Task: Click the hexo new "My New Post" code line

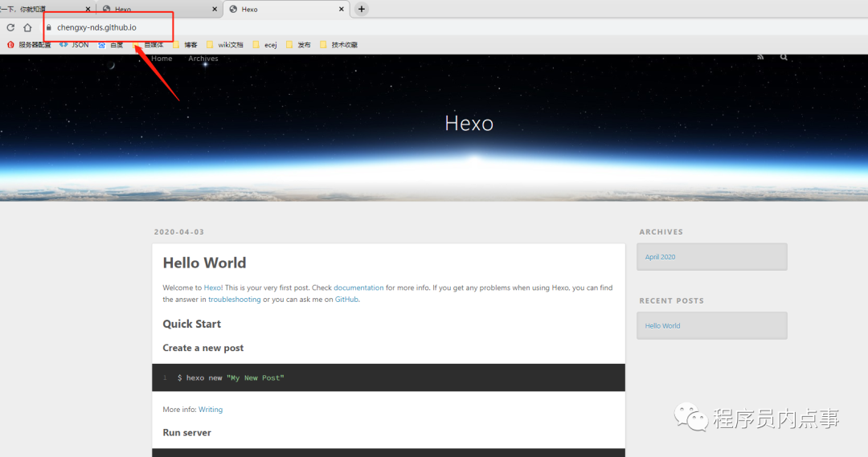Action: (x=231, y=377)
